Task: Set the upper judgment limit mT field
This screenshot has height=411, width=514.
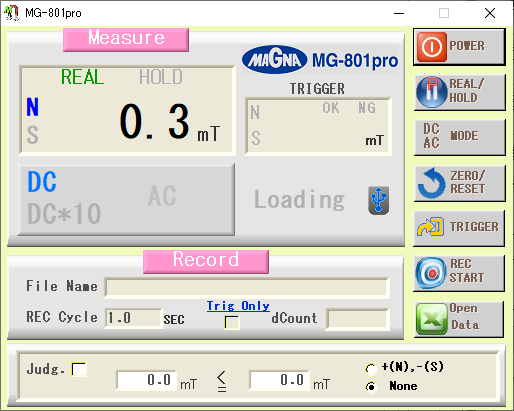Action: (279, 380)
